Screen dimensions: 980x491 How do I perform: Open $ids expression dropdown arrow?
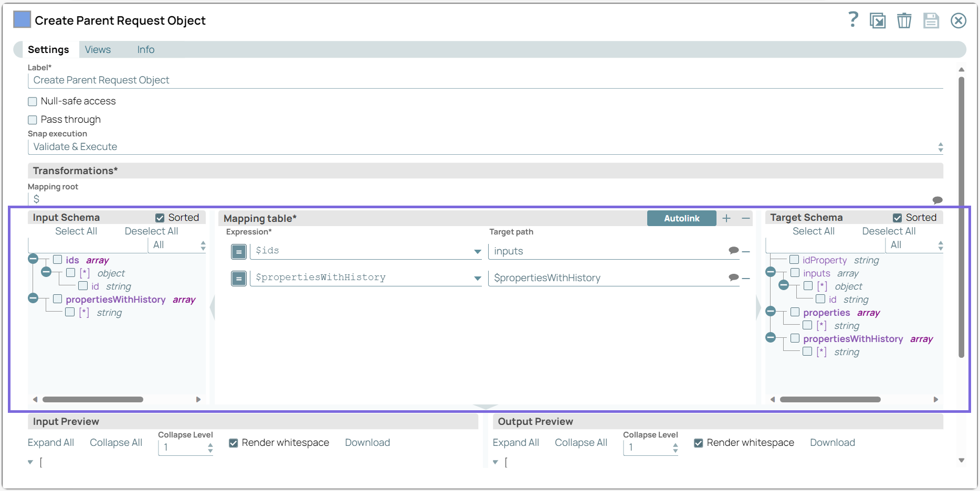478,251
